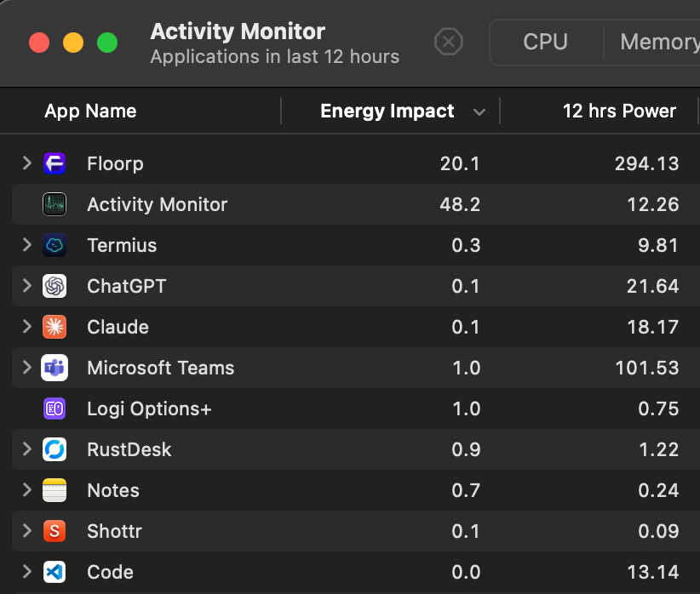
Task: Select the Notes app name
Action: point(113,490)
